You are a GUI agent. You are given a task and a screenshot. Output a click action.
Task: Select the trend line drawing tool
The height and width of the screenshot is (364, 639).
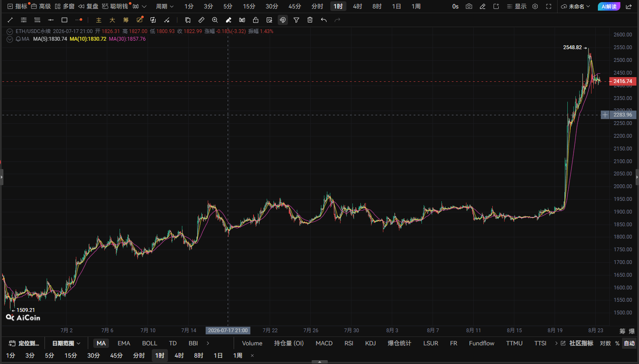coord(10,20)
